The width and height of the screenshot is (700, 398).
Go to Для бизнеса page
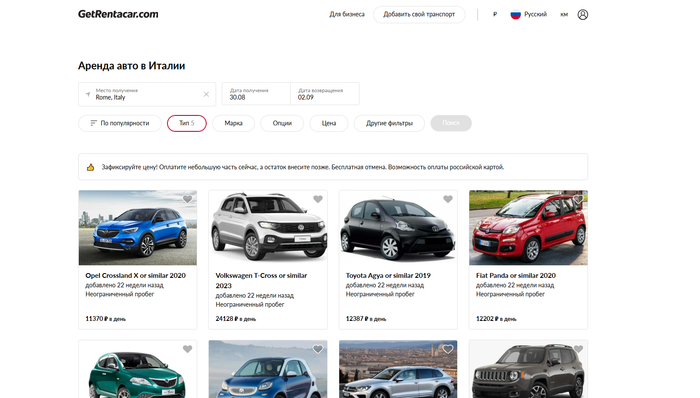[347, 14]
